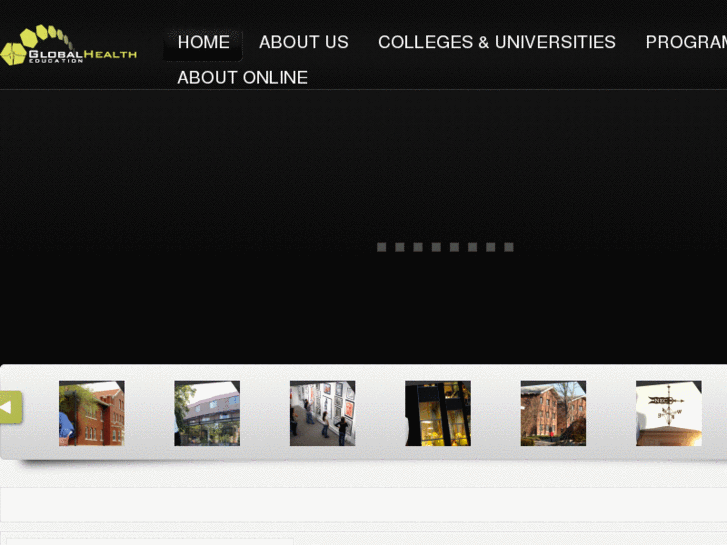
Task: Open the PROGRAMS menu item
Action: tap(686, 42)
